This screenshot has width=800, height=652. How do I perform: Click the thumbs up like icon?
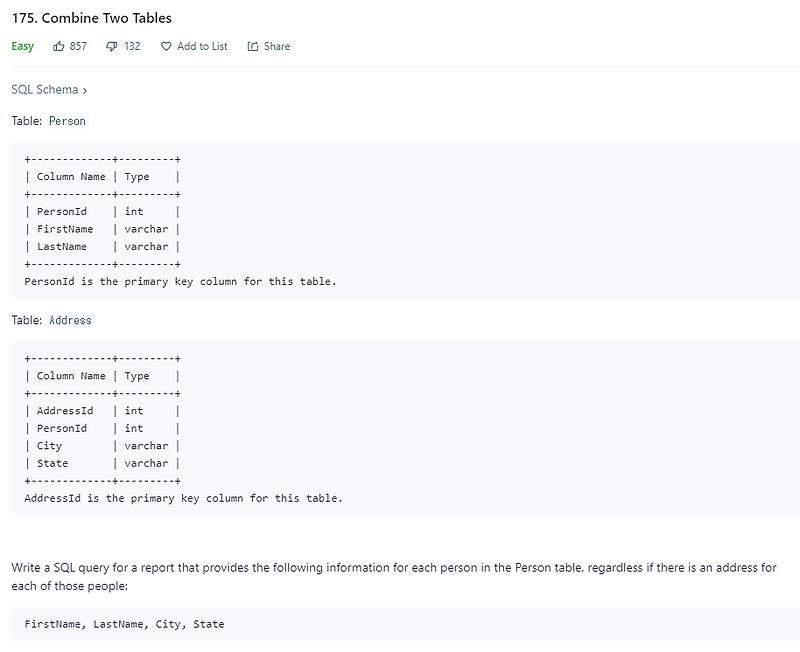(x=59, y=46)
